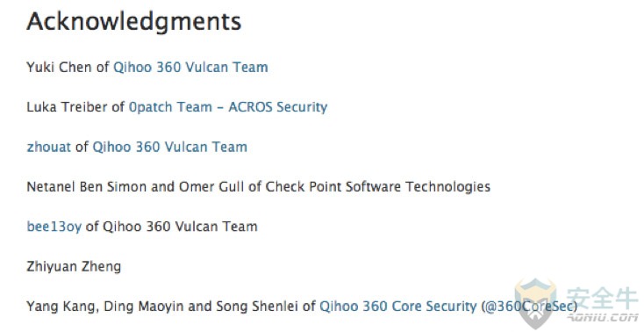Click the 安全牛 watermark characters
The height and width of the screenshot is (332, 644).
pyautogui.click(x=602, y=298)
